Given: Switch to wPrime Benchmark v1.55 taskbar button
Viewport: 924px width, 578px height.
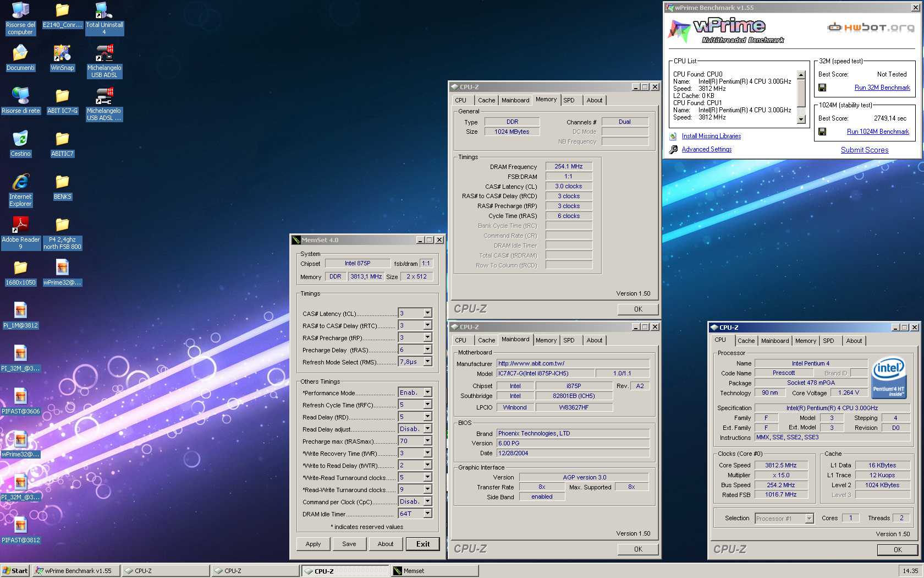Looking at the screenshot, I should pos(75,571).
